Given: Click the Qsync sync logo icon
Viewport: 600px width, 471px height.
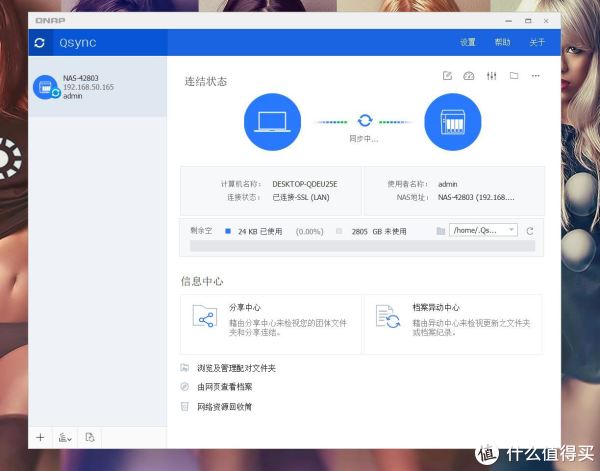Looking at the screenshot, I should [39, 43].
